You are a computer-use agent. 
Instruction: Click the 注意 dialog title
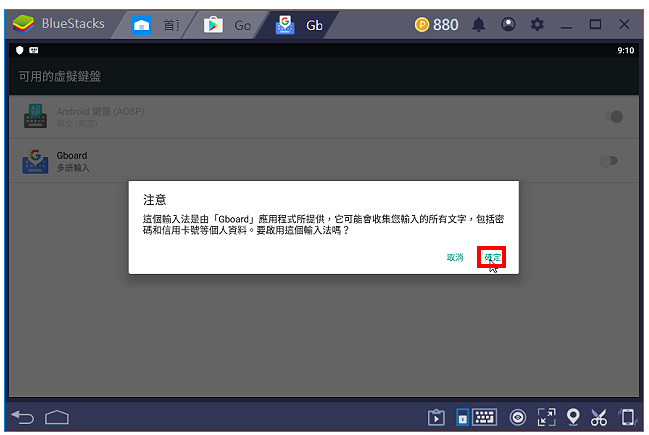point(154,200)
